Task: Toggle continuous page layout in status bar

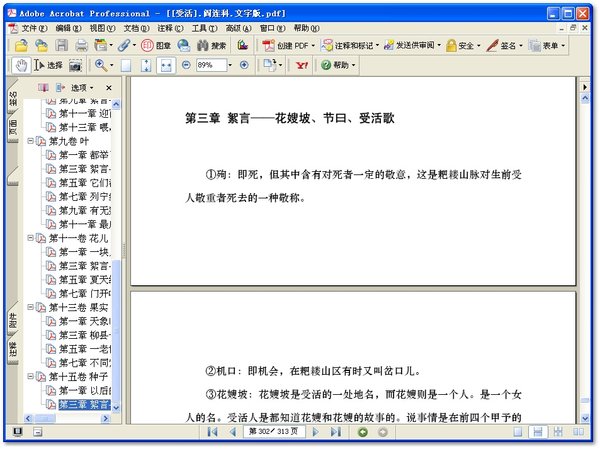Action: click(538, 432)
